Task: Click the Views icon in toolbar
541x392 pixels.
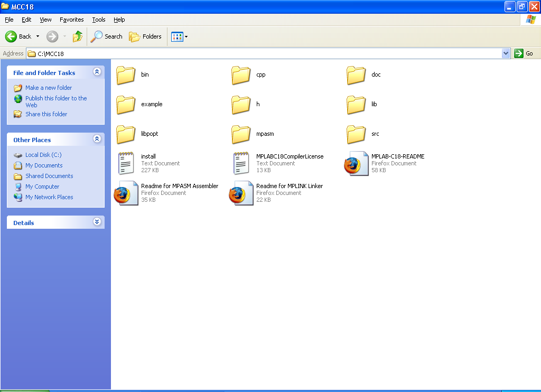Action: pyautogui.click(x=177, y=36)
